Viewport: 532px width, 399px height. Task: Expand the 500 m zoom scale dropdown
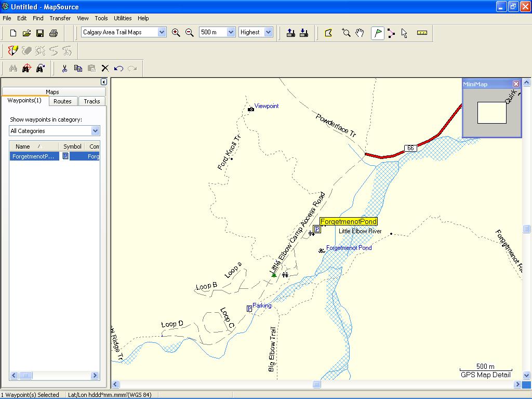tap(231, 32)
